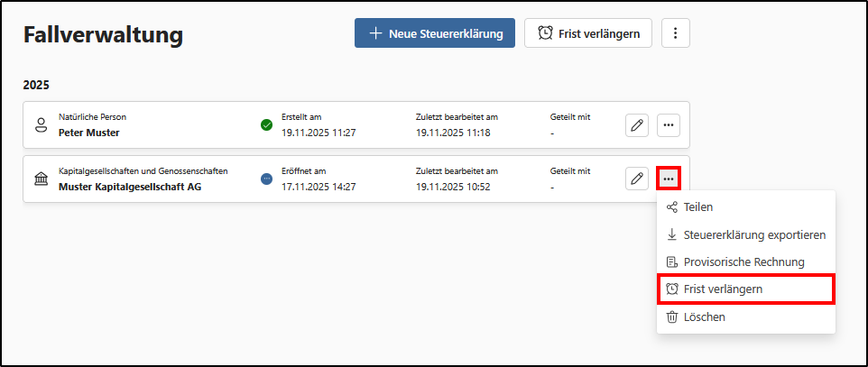
Task: Click the Neue Steuererklärung button
Action: tap(435, 33)
